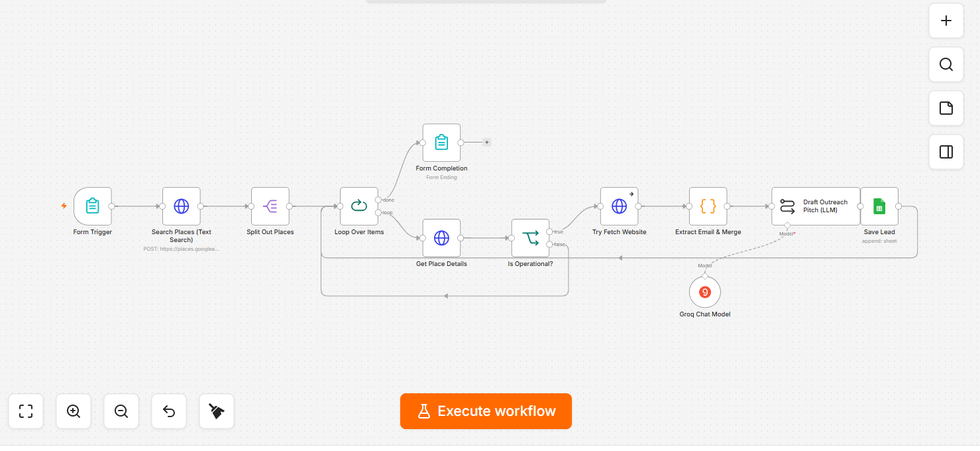This screenshot has width=980, height=451.
Task: Click the 'POST: https://places.googlea...' subtitle
Action: pyautogui.click(x=181, y=249)
